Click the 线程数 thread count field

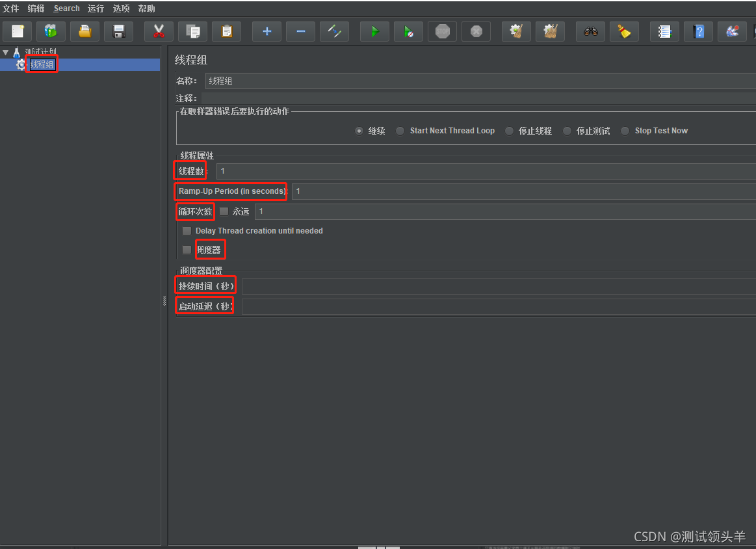point(486,171)
